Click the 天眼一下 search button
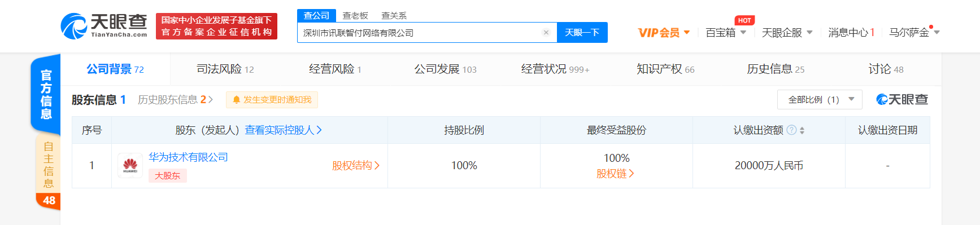 pyautogui.click(x=582, y=33)
